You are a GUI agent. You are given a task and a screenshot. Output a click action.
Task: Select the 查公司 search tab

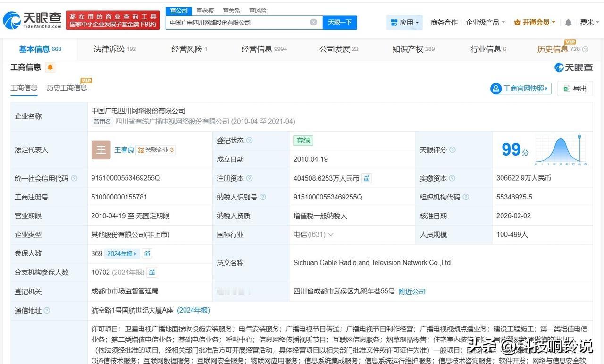179,10
